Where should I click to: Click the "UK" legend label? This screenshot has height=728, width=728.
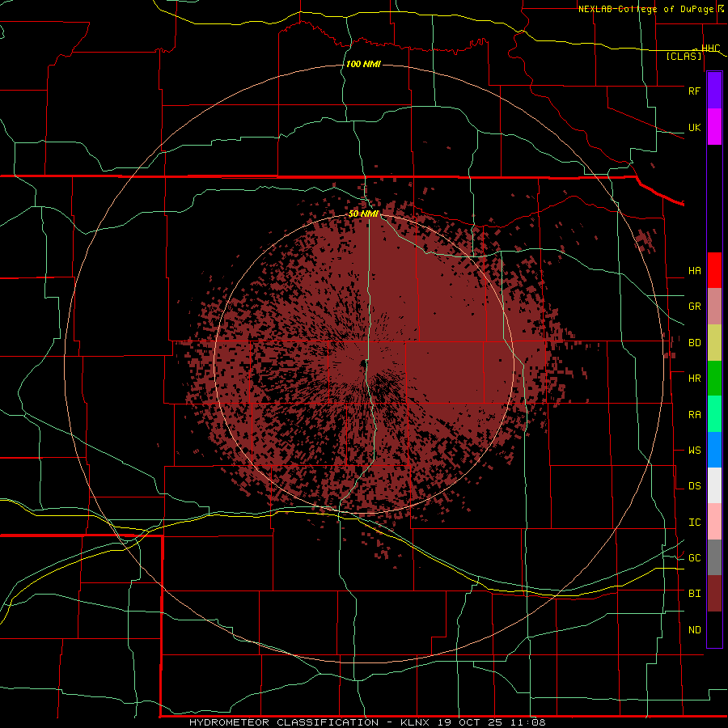(694, 128)
